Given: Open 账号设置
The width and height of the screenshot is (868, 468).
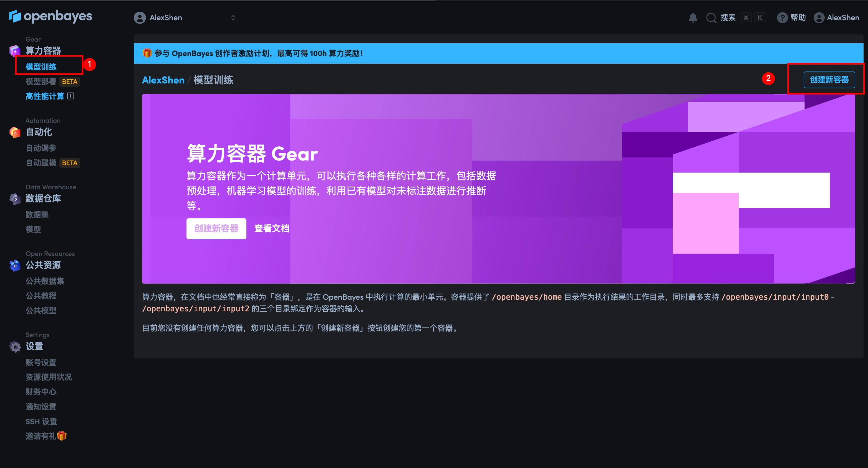Looking at the screenshot, I should [41, 362].
